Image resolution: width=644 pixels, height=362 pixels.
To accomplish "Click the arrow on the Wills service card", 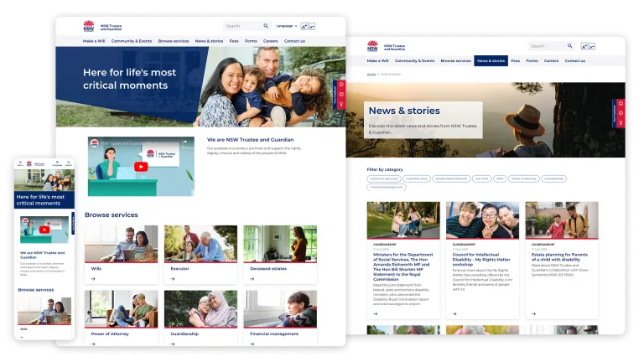I will 93,279.
